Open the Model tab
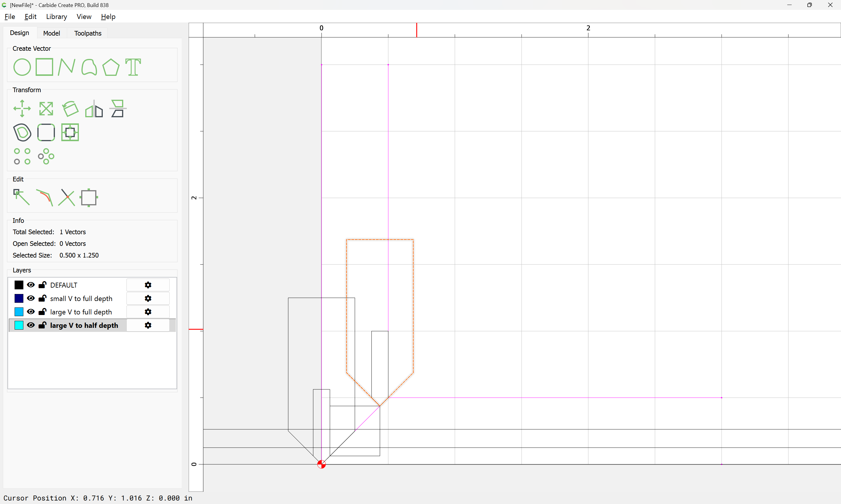 tap(51, 33)
